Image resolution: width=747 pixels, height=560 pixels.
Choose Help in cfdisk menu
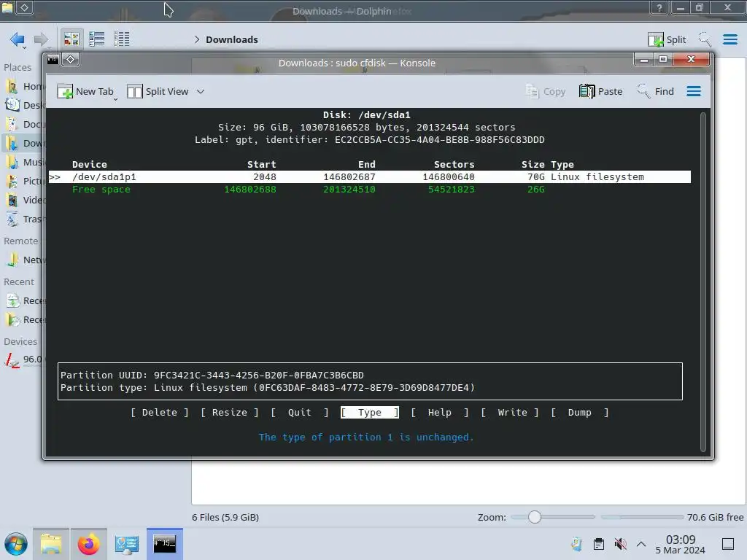coord(440,413)
